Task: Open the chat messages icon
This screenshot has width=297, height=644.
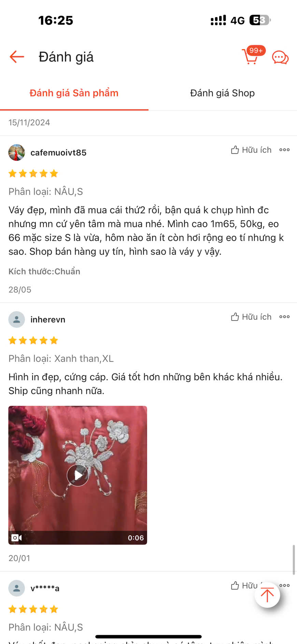Action: 280,57
